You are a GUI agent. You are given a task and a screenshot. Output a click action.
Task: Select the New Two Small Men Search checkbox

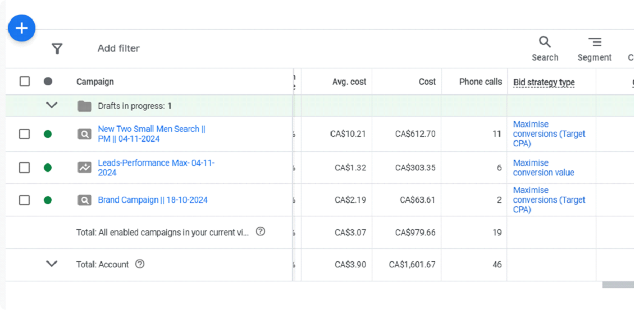[25, 134]
